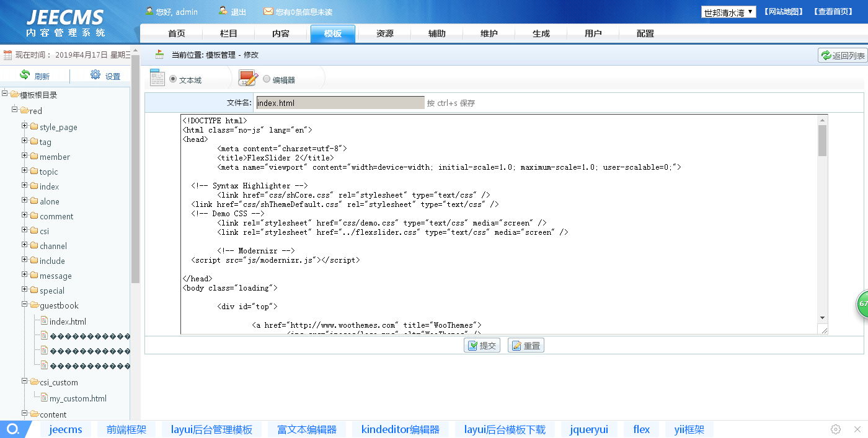Click the kindeditor编辑器 suggestion link
868x438 pixels.
tap(401, 429)
